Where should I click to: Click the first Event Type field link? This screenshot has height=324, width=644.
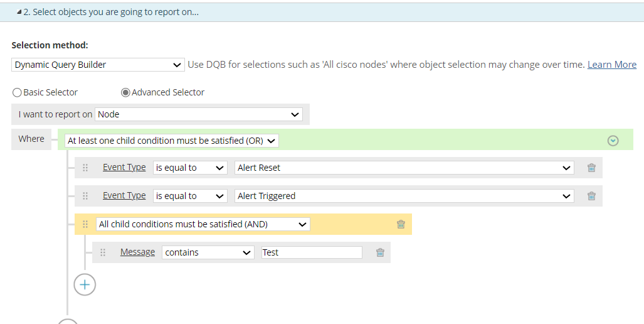tap(124, 167)
